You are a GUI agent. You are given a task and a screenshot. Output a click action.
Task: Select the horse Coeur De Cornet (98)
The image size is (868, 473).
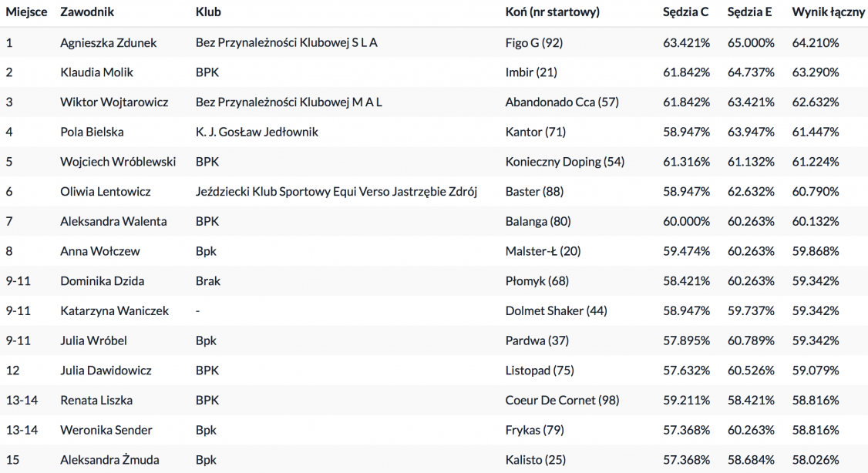coord(562,401)
